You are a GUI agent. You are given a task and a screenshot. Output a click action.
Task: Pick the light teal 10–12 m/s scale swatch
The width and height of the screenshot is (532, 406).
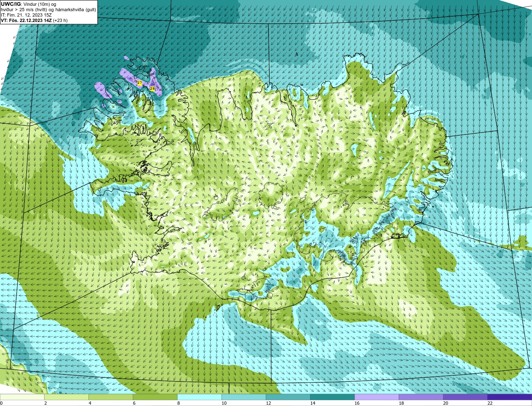(244, 397)
